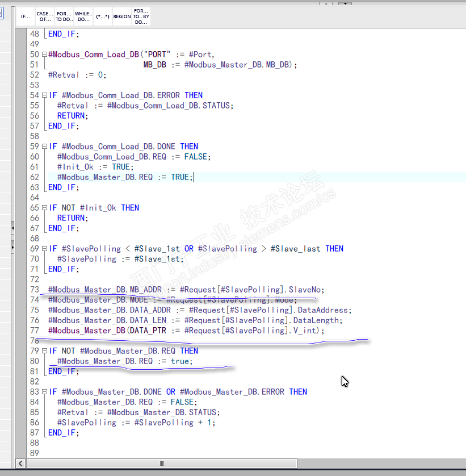Click line number 89 in the gutter
Image resolution: width=466 pixels, height=476 pixels.
34,453
